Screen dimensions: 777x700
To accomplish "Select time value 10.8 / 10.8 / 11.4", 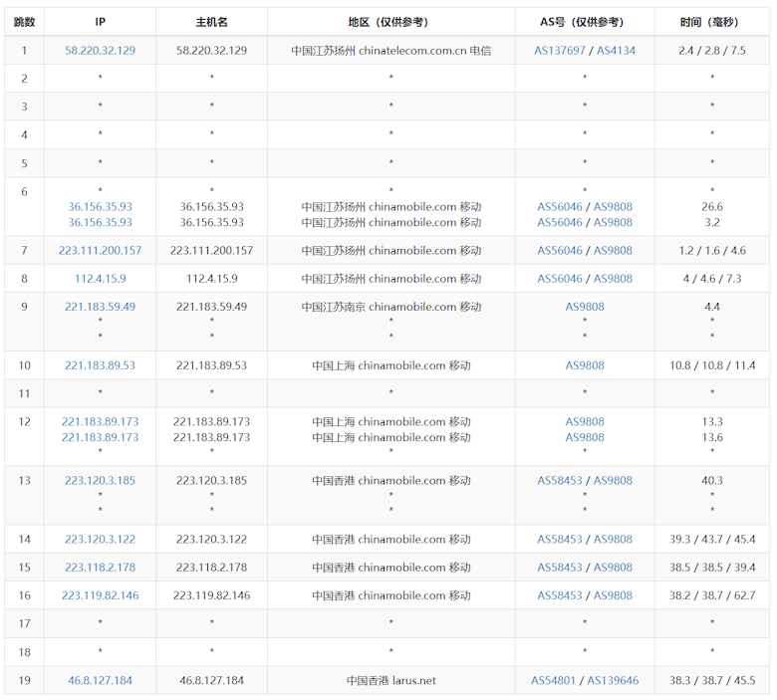I will [x=712, y=365].
